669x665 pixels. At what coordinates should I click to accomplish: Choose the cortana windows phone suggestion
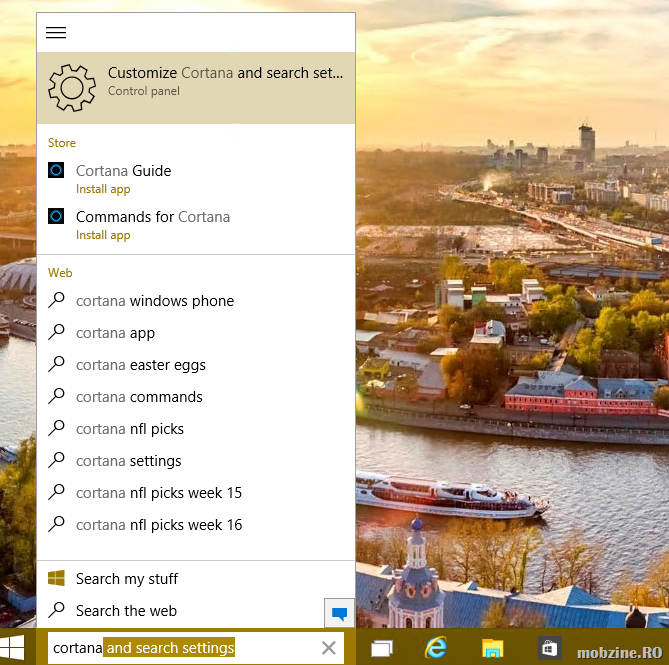196,301
